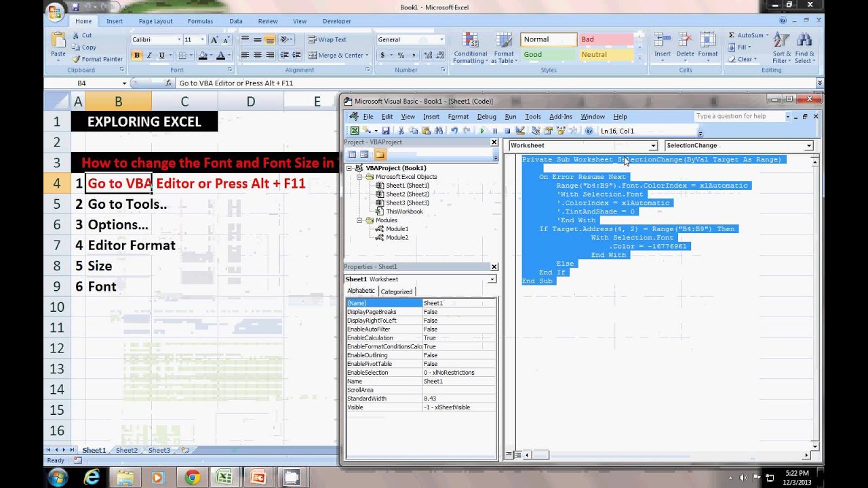Select Module1 in the project tree
The height and width of the screenshot is (488, 868).
[x=397, y=229]
